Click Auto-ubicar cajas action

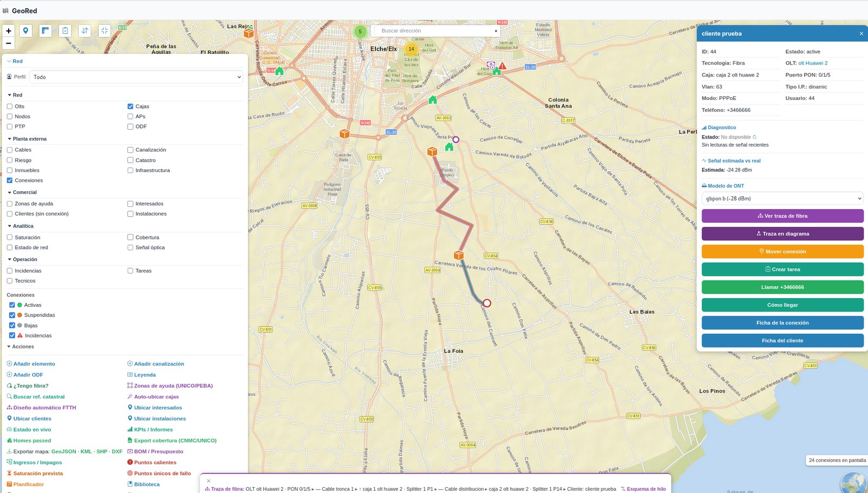click(153, 397)
